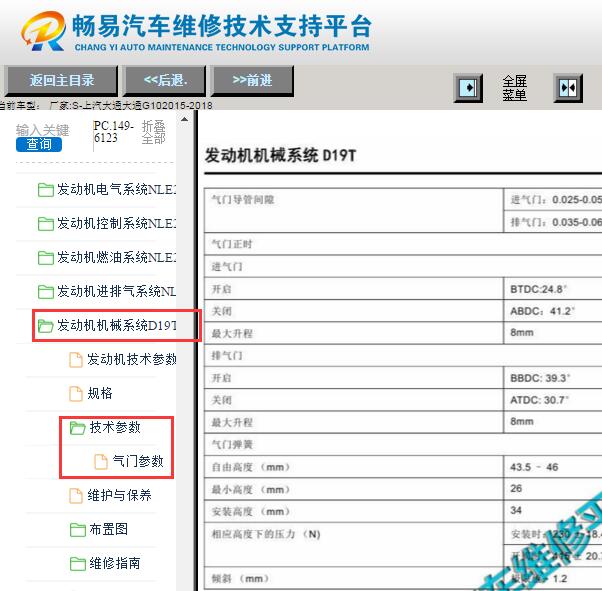Click the scroll-up arrow of the sidebar
The image size is (602, 591).
click(x=184, y=119)
